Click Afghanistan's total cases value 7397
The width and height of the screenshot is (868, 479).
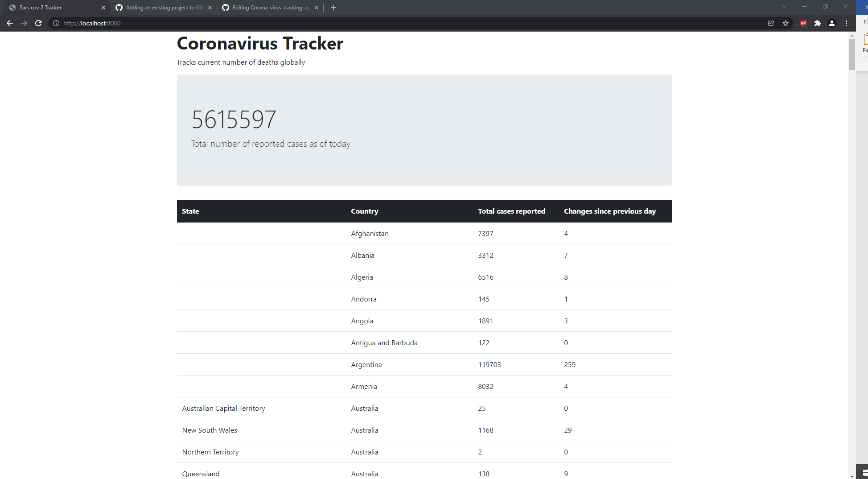485,234
